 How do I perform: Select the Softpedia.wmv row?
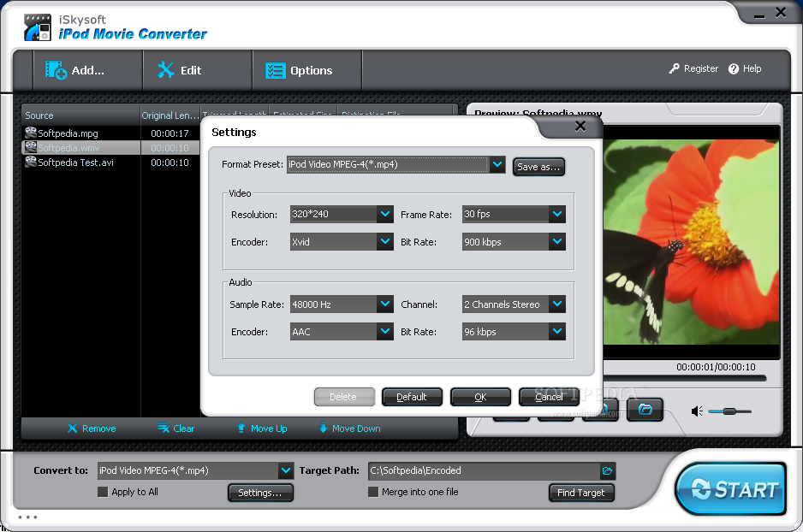coord(110,148)
